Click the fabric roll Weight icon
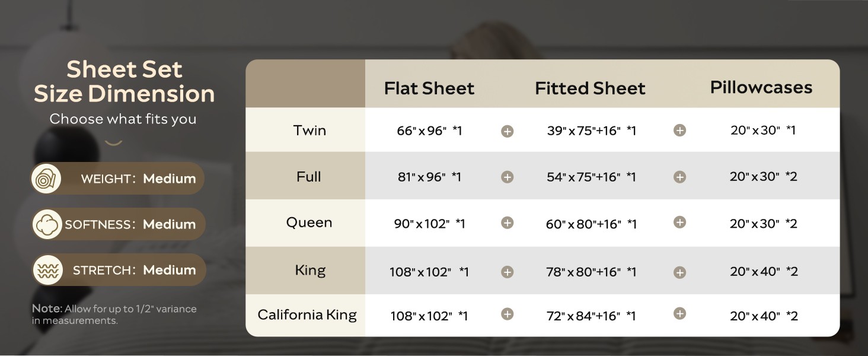 (x=47, y=179)
